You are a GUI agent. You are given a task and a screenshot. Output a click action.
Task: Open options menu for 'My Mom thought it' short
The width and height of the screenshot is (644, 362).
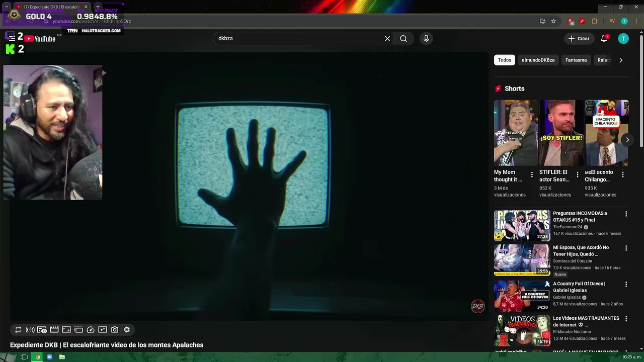532,175
